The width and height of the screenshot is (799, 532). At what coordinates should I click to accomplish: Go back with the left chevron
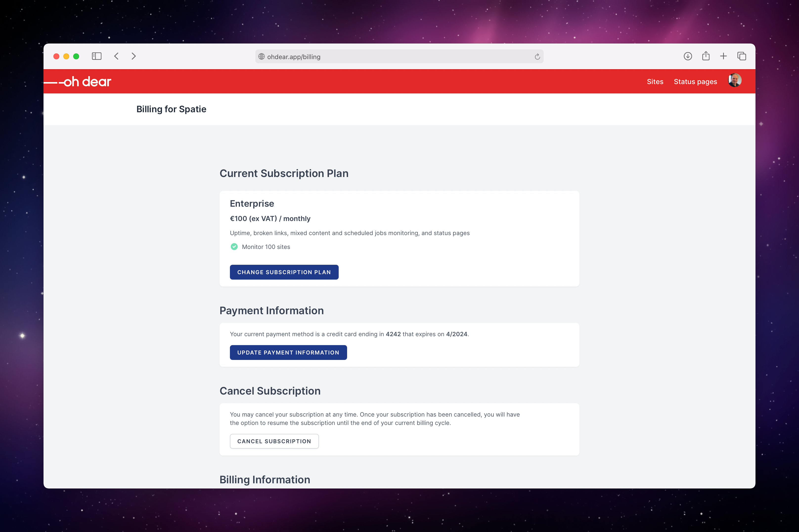coord(116,56)
